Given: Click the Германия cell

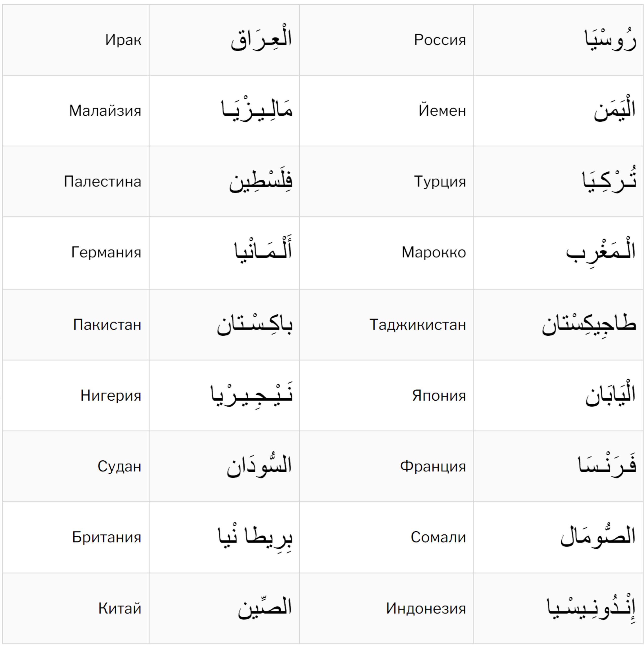Looking at the screenshot, I should (106, 252).
